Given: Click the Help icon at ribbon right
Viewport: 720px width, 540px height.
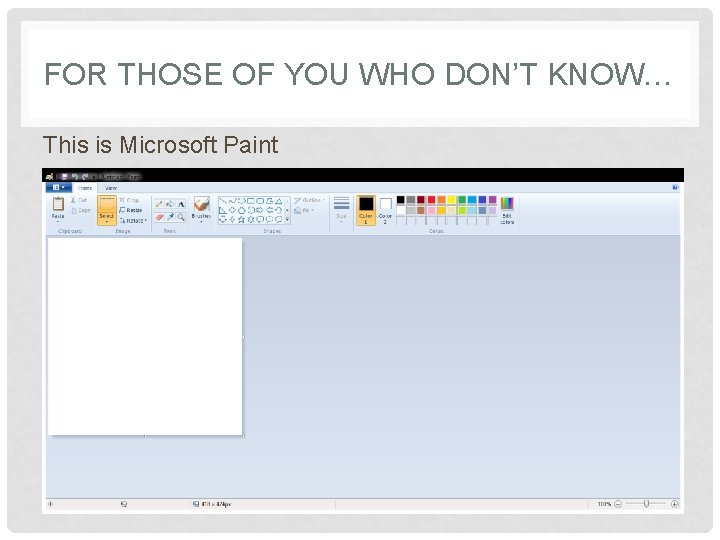Looking at the screenshot, I should tap(675, 187).
